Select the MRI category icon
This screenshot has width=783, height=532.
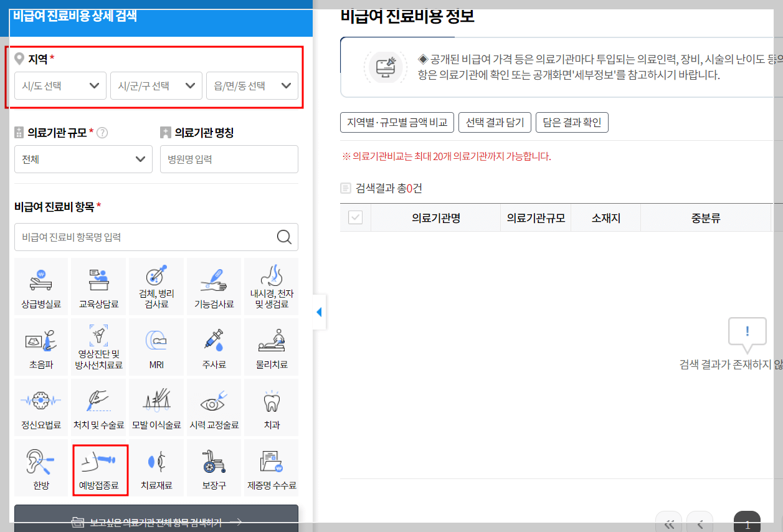click(x=156, y=346)
